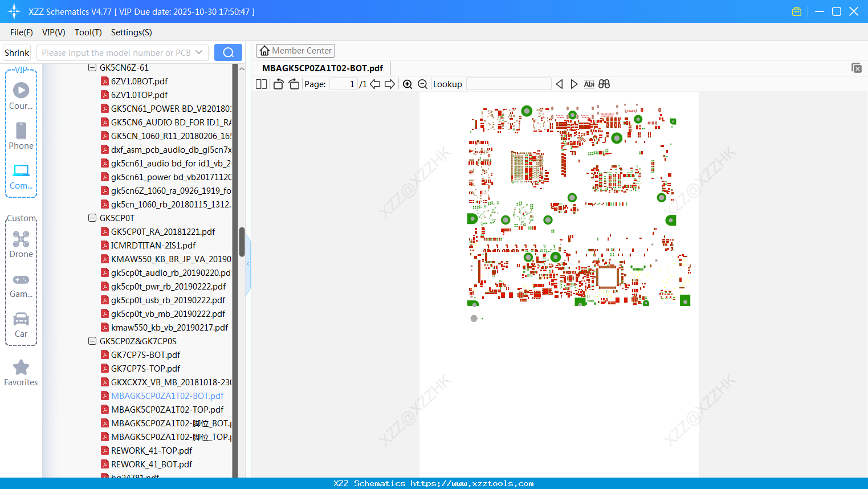Zoom in on the PDF
Image resolution: width=868 pixels, height=489 pixels.
(x=407, y=84)
